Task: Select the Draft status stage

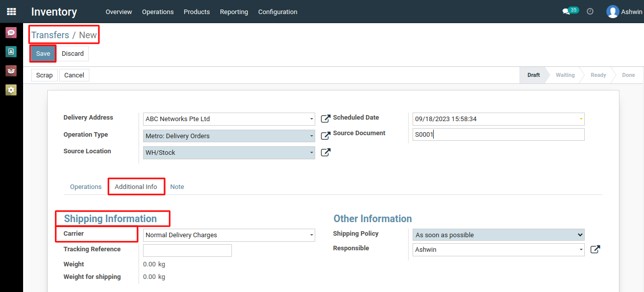Action: [x=534, y=75]
